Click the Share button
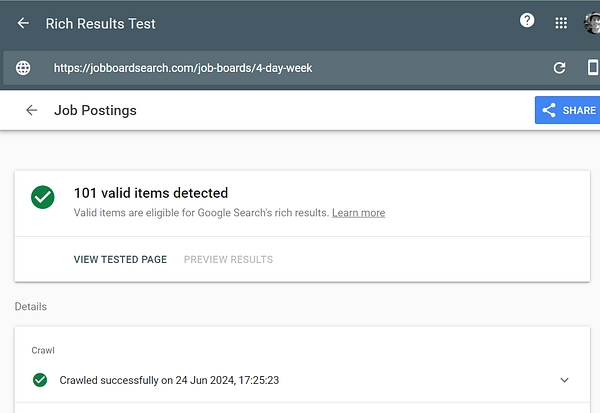The width and height of the screenshot is (600, 413). click(567, 110)
